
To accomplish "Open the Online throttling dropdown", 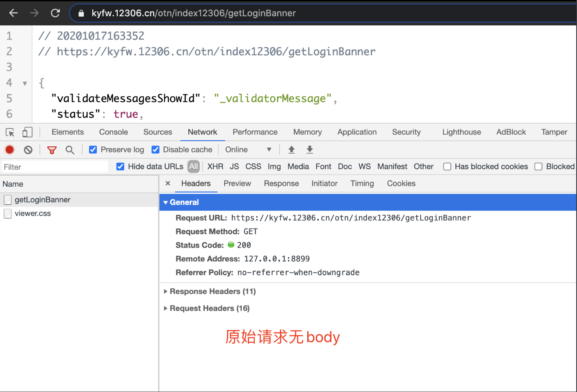I will (x=248, y=150).
